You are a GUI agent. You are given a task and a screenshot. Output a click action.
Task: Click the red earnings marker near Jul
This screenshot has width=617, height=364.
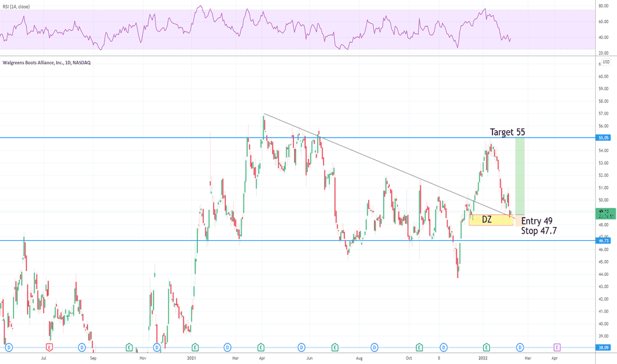pyautogui.click(x=50, y=347)
